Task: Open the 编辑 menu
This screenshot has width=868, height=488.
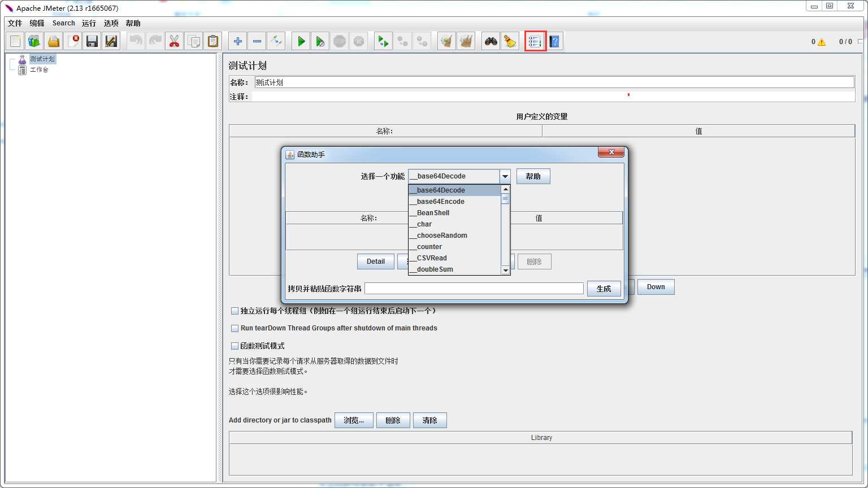Action: tap(37, 23)
